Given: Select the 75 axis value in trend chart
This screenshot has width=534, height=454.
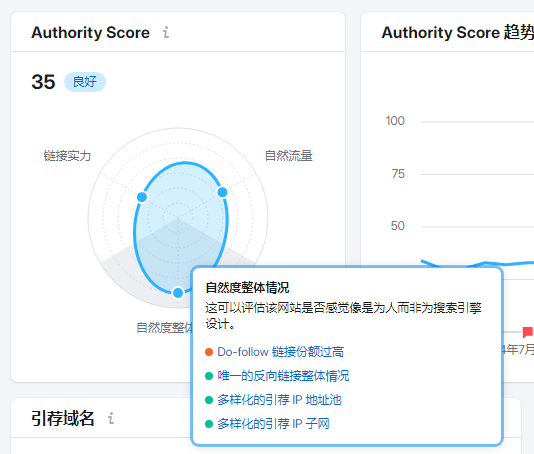Looking at the screenshot, I should 398,174.
